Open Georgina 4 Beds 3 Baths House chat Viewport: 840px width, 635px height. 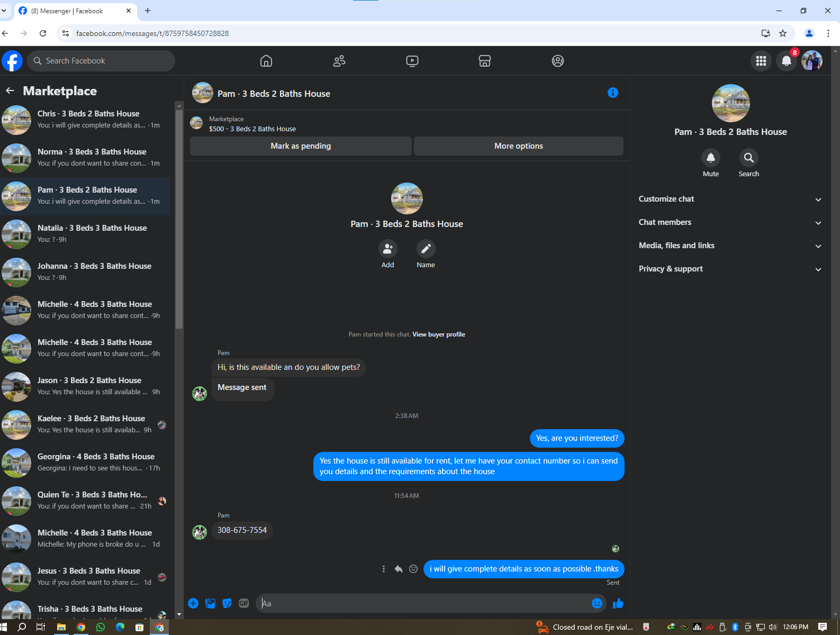86,463
